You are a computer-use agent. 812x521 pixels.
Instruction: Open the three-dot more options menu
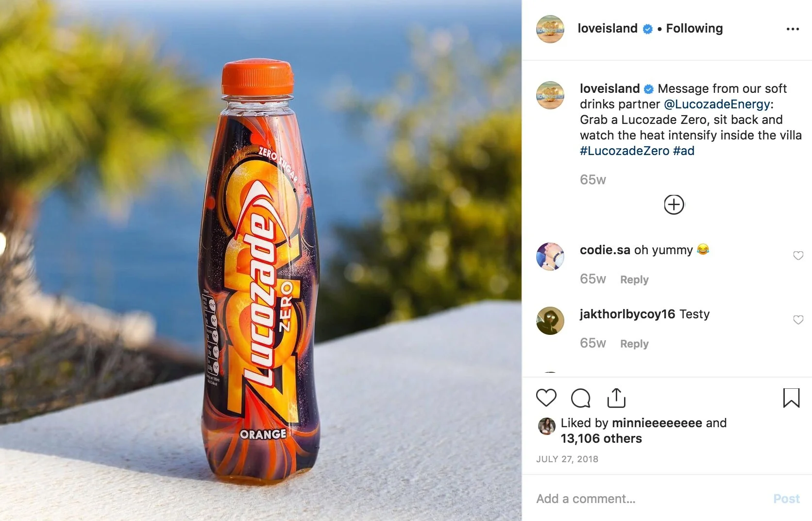[x=793, y=29]
